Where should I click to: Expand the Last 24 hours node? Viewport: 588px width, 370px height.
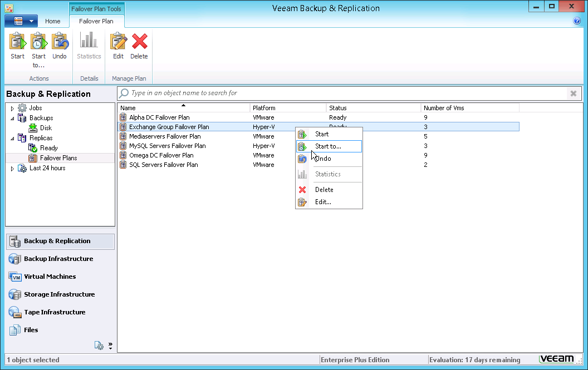12,169
